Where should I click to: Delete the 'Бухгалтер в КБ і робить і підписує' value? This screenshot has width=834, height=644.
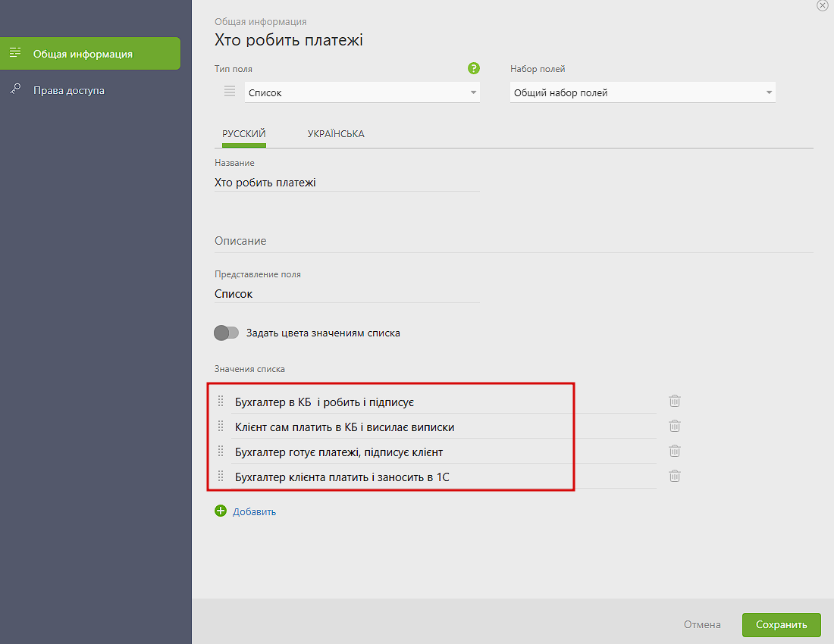tap(675, 401)
